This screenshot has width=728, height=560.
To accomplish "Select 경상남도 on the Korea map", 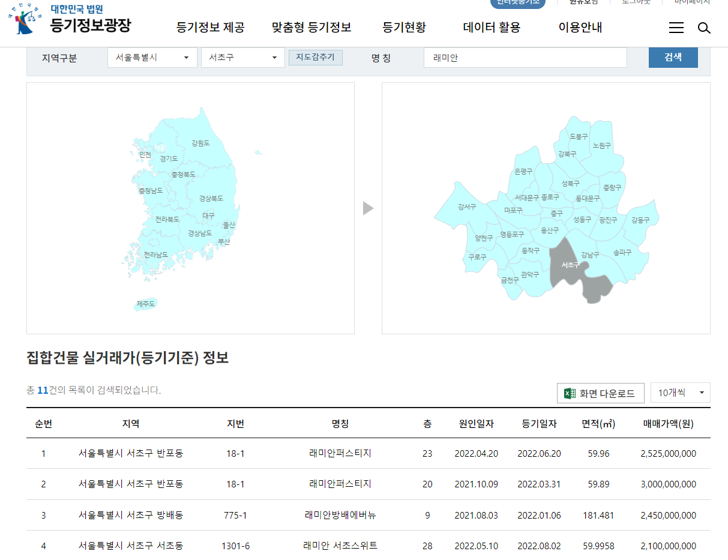I will pos(200,233).
